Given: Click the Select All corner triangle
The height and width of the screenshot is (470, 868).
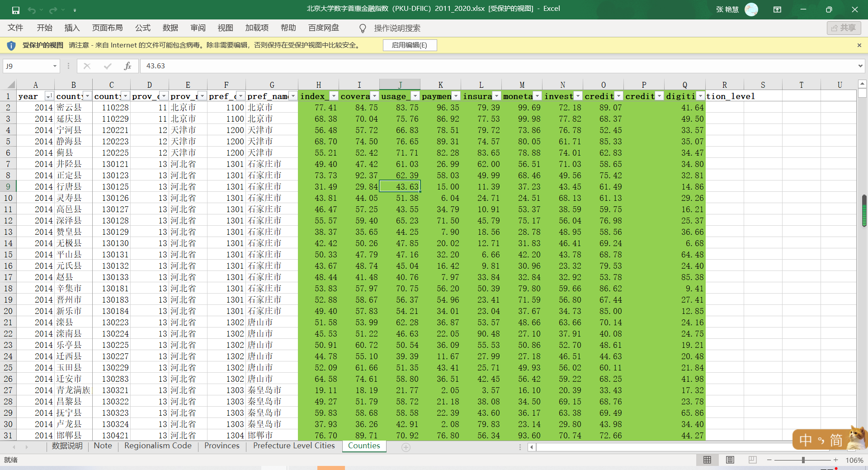Looking at the screenshot, I should pos(11,85).
